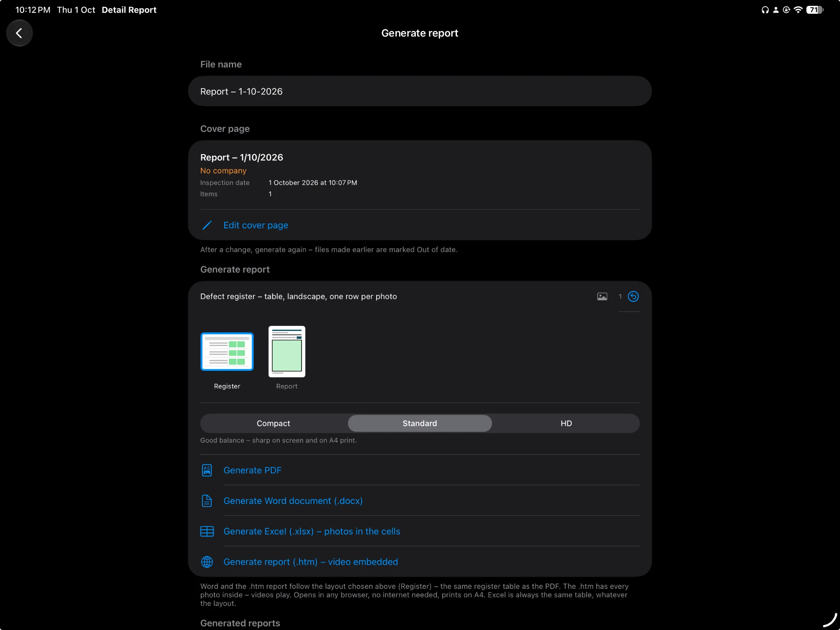Click the photo count image icon
Viewport: 840px width, 630px height.
602,297
